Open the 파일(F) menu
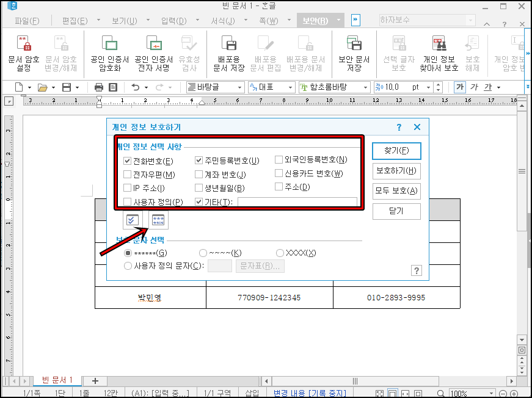This screenshot has width=532, height=398. 27,21
